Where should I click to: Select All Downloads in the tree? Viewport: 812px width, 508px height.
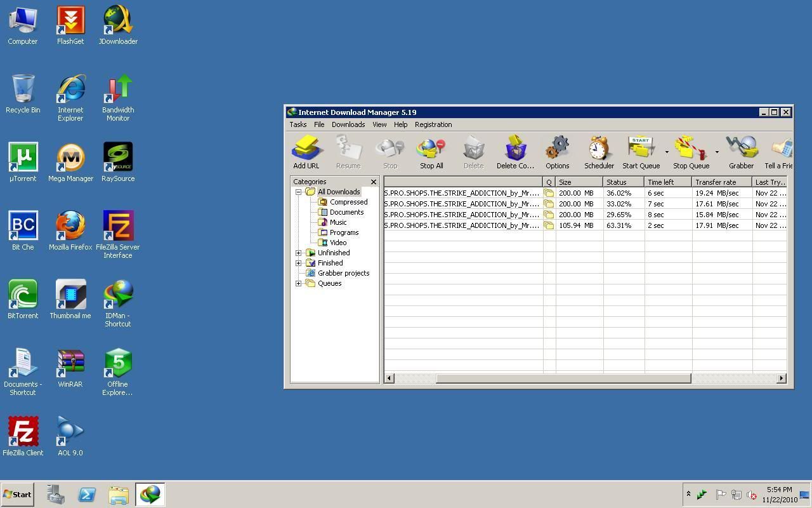tap(339, 192)
